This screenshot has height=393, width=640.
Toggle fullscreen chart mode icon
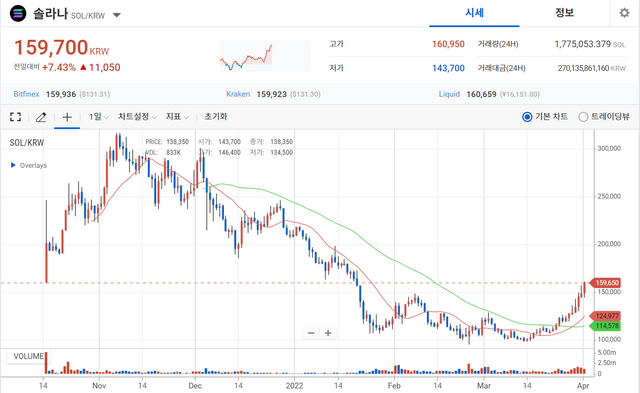coord(16,117)
